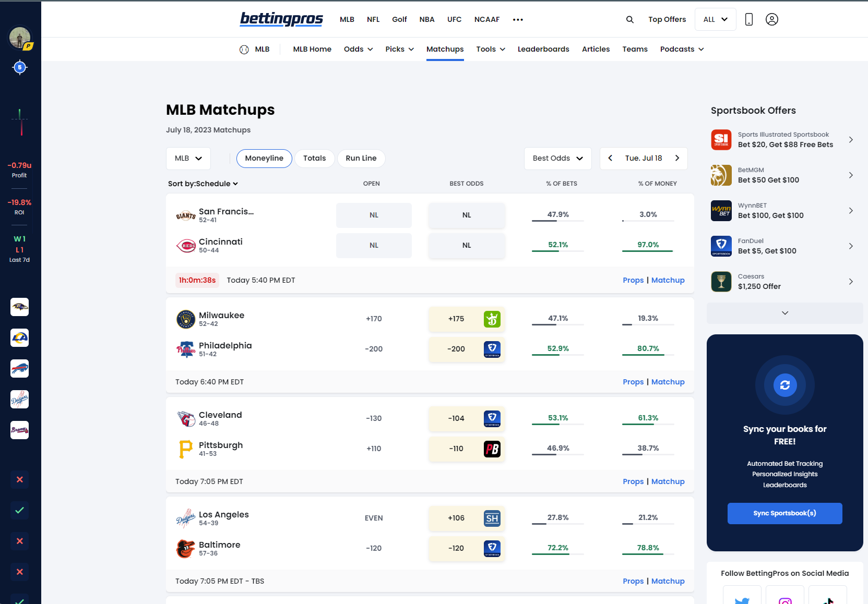Open the ALL location dropdown
The image size is (868, 604).
point(716,19)
